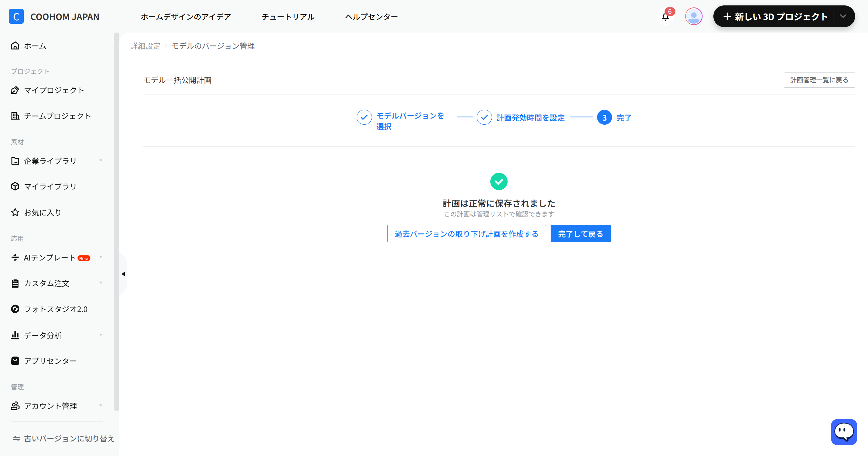The image size is (868, 456).
Task: Click the green success checkmark icon
Action: click(499, 182)
